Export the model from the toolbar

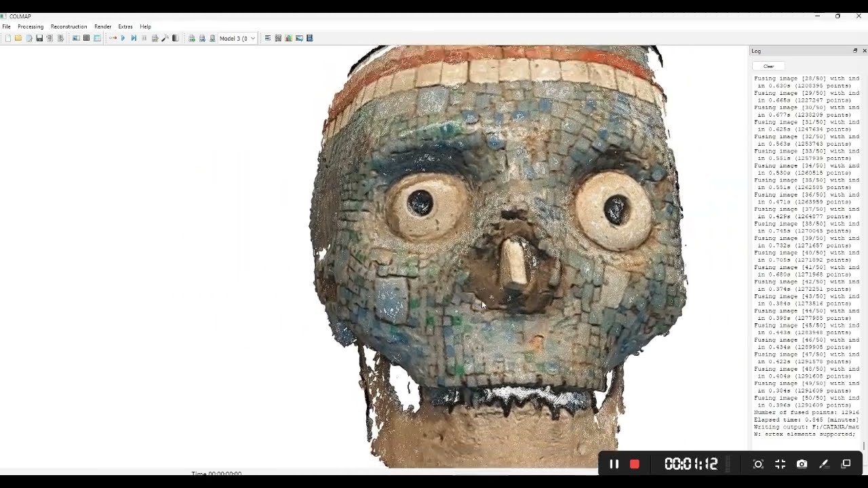60,39
